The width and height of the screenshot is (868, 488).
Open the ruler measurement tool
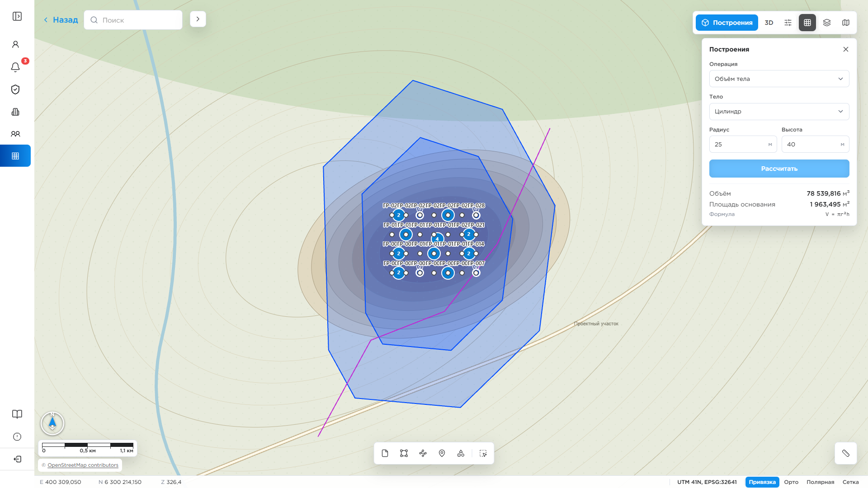click(x=846, y=453)
